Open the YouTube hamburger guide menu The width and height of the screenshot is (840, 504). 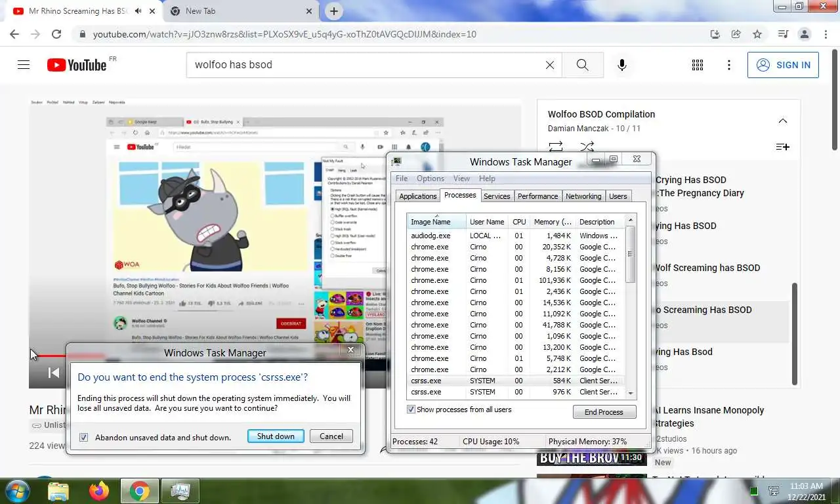click(24, 65)
